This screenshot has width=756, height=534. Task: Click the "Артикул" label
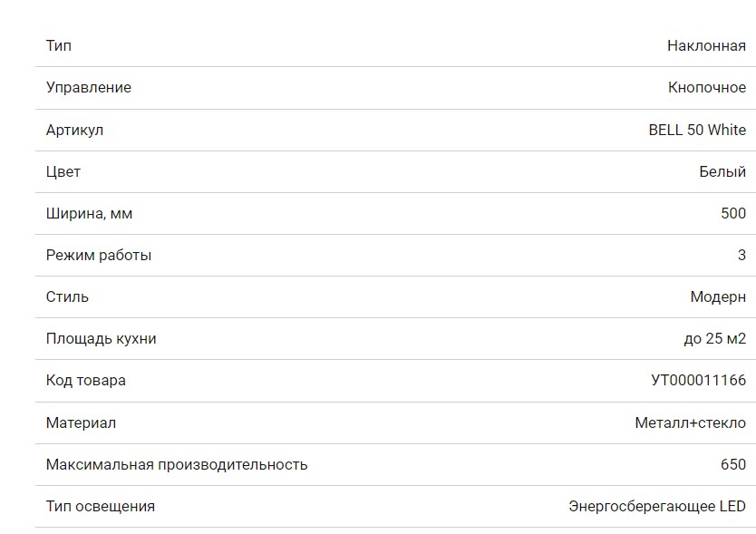74,130
